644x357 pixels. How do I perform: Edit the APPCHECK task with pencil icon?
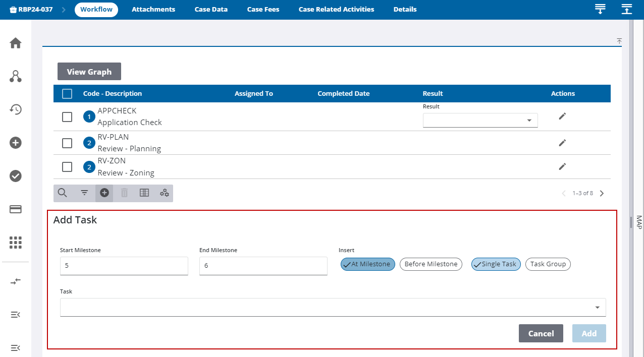(x=562, y=116)
